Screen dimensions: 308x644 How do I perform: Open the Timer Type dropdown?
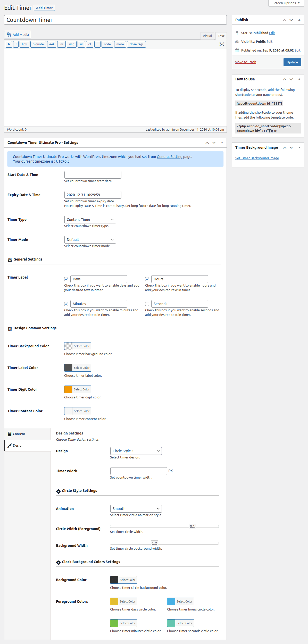click(90, 220)
